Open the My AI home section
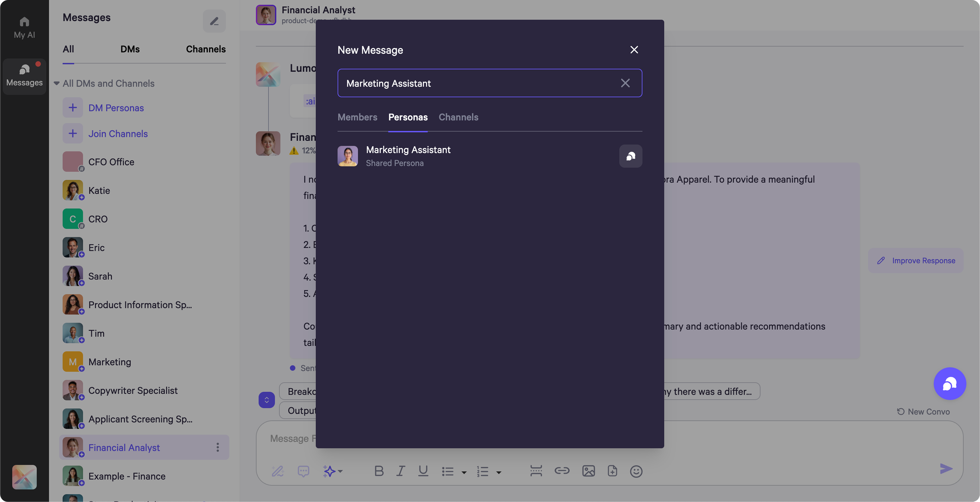 click(24, 27)
